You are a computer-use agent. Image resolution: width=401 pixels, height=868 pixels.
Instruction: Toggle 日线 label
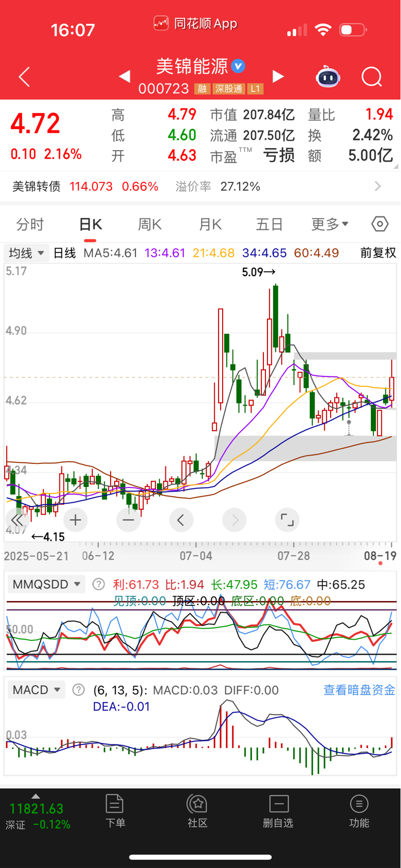65,253
